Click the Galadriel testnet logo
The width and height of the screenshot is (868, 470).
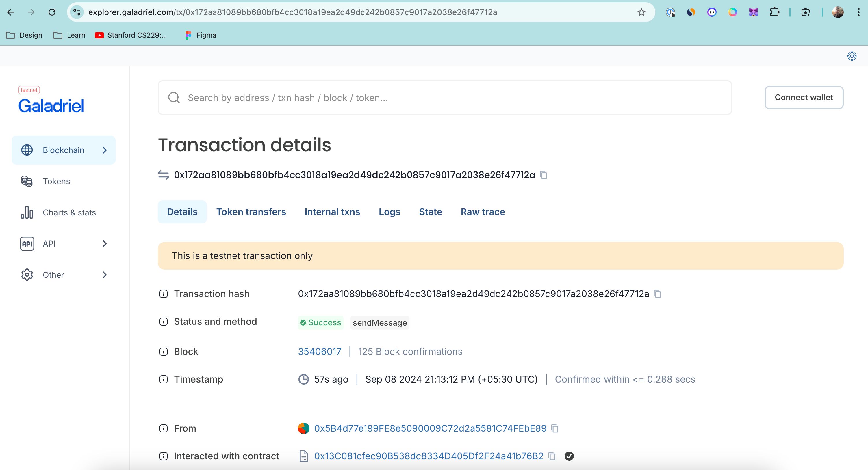51,101
